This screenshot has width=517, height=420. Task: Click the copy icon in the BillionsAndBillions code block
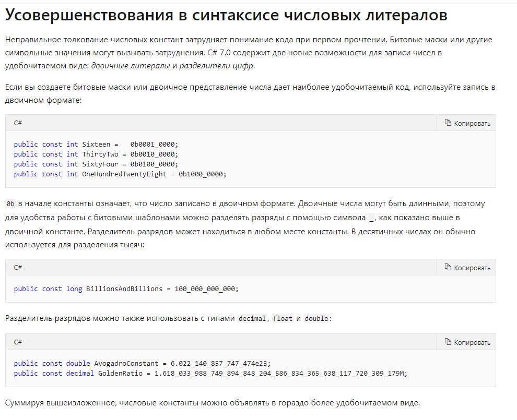(448, 267)
